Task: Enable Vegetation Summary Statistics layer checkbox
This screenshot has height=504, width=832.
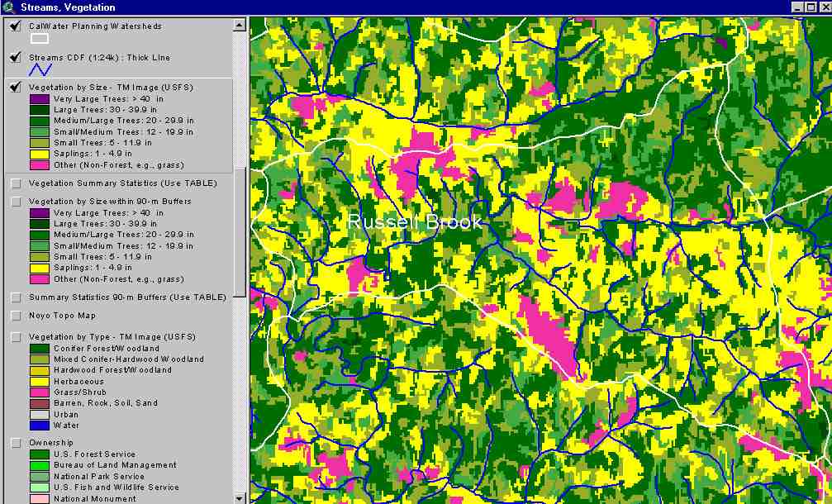Action: pyautogui.click(x=16, y=183)
